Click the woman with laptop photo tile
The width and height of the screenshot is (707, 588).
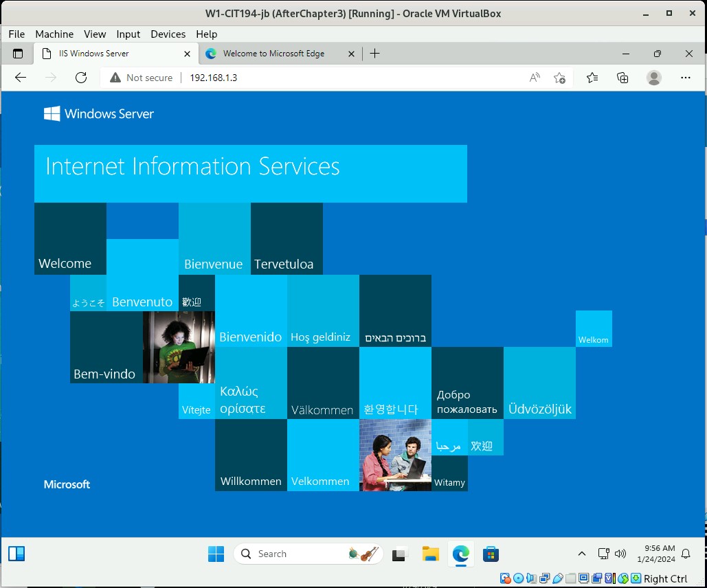pyautogui.click(x=179, y=347)
